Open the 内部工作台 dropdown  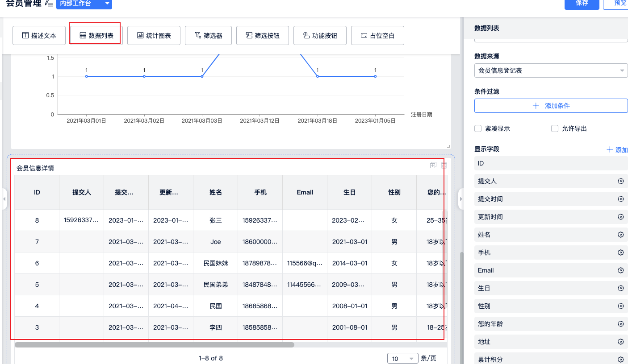pos(84,4)
